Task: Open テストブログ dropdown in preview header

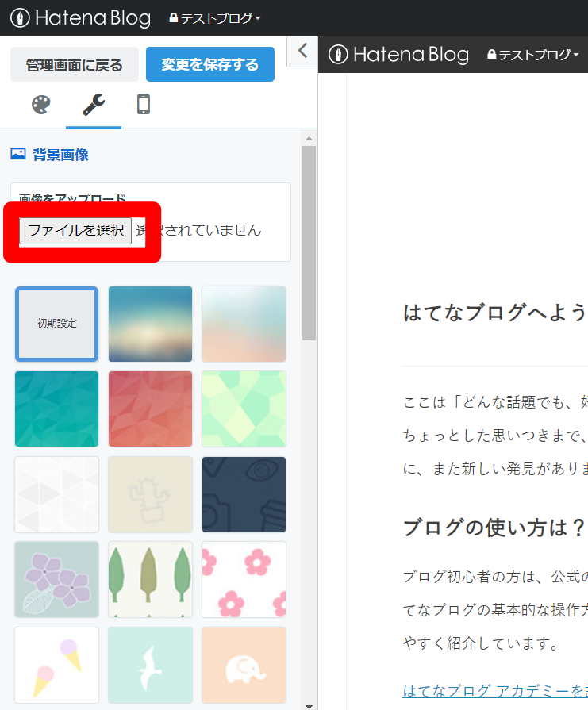Action: click(532, 55)
